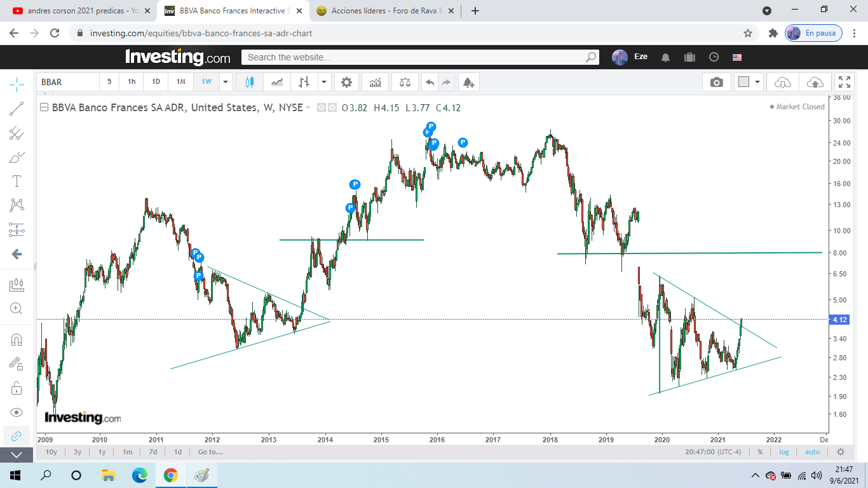This screenshot has height=488, width=868.
Task: Save chart layout to cloud
Action: pos(815,82)
